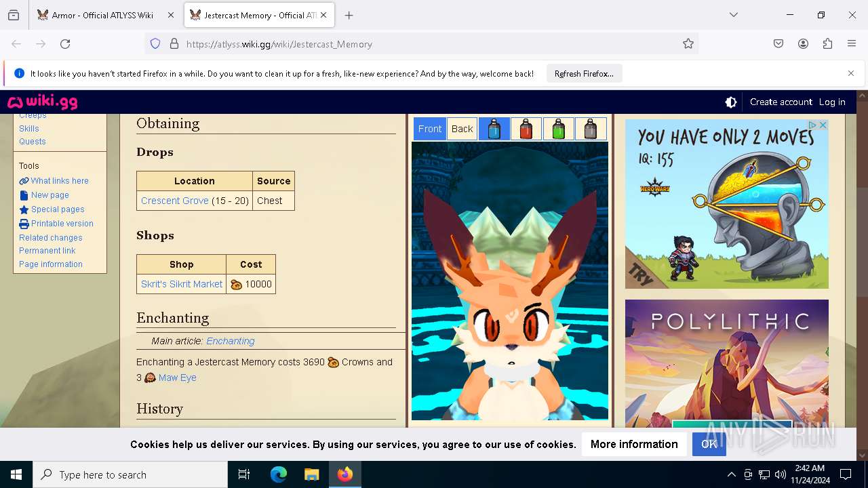Viewport: 868px width, 488px height.
Task: Open the Windows Start menu
Action: pos(16,474)
